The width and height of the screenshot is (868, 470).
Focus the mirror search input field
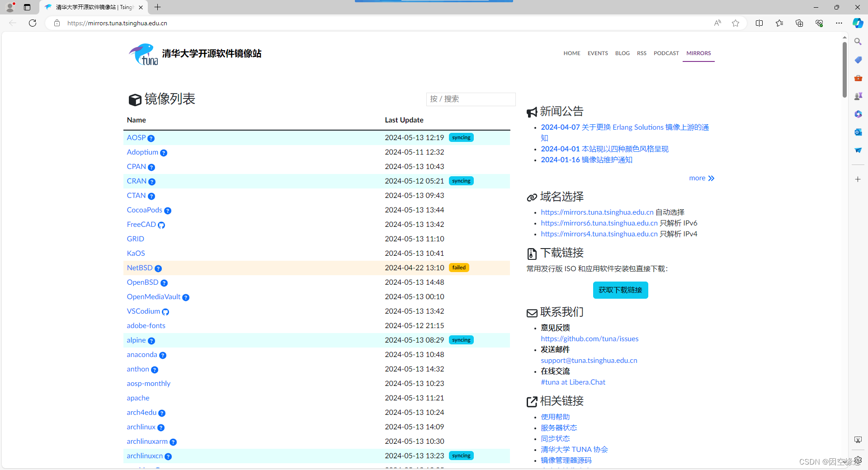[471, 99]
